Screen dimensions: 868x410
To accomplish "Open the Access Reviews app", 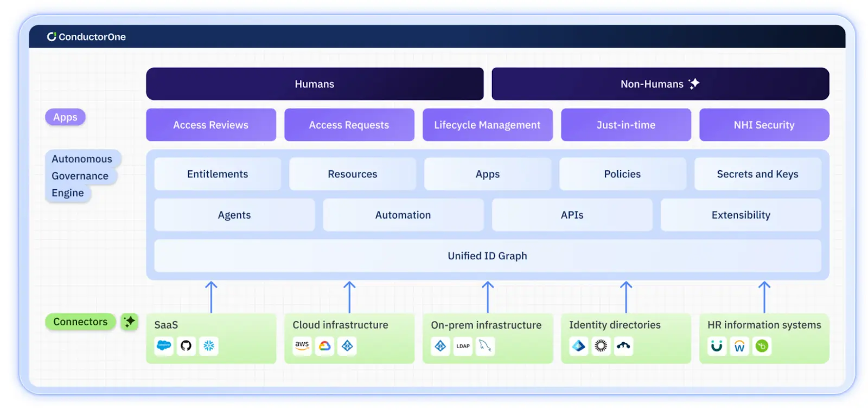I will (x=210, y=125).
